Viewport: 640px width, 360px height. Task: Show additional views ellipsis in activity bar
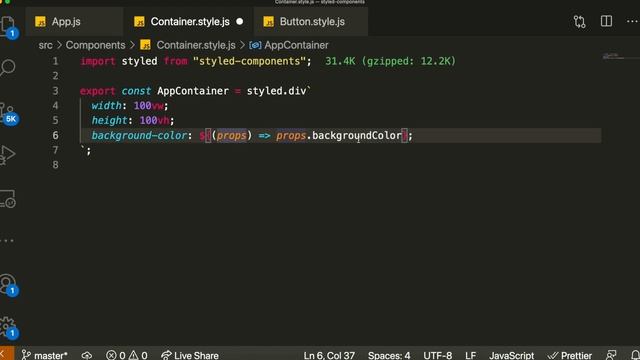click(x=7, y=241)
